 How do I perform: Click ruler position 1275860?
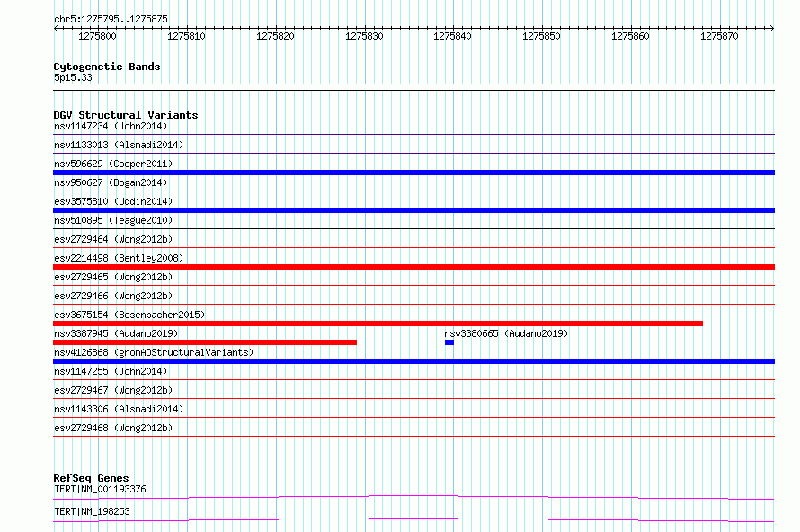point(631,36)
